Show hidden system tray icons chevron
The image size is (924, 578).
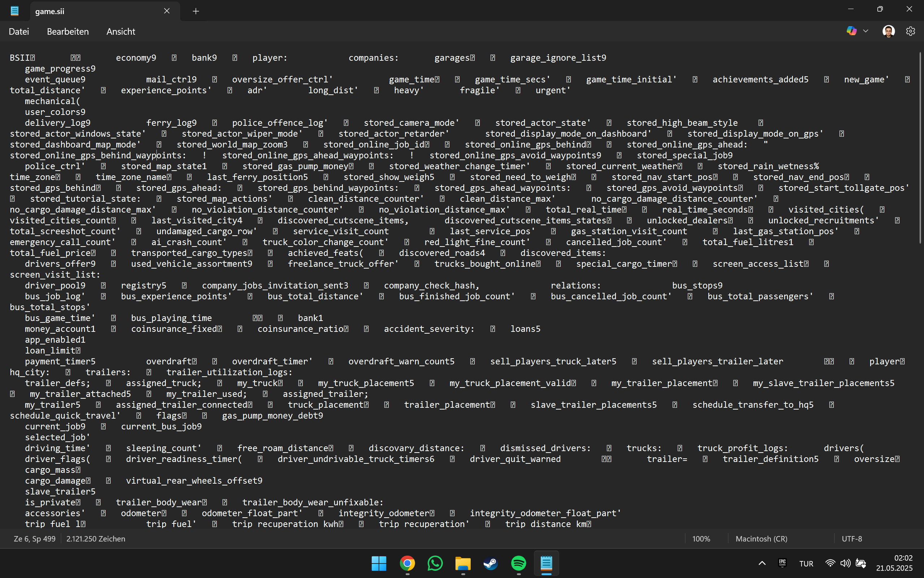click(x=762, y=563)
